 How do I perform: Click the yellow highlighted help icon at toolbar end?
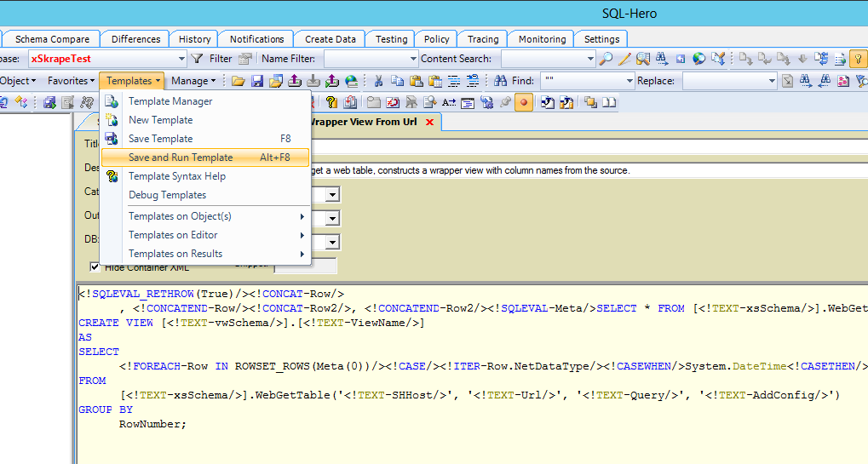click(x=859, y=59)
